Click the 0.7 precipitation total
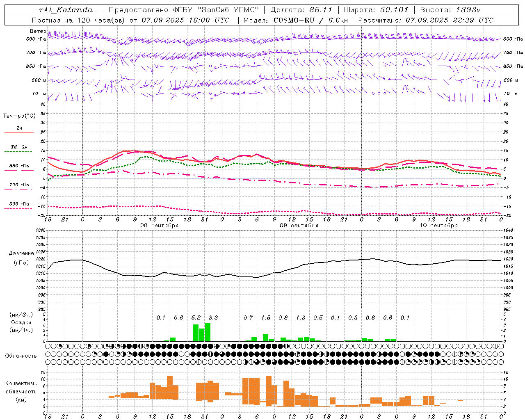 click(248, 318)
